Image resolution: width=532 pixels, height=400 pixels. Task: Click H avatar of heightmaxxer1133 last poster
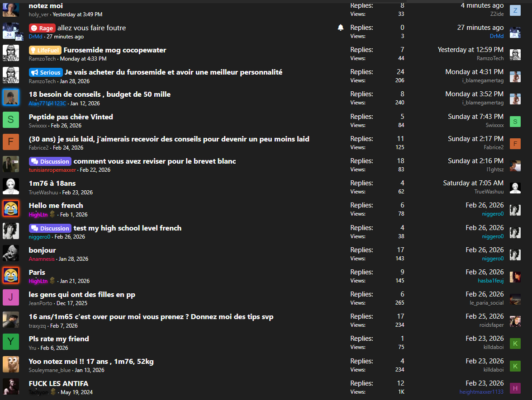point(515,388)
